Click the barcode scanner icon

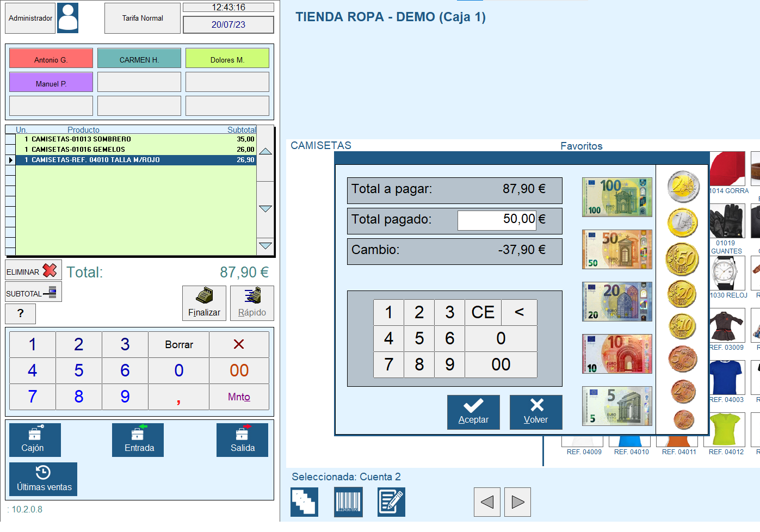coord(348,502)
